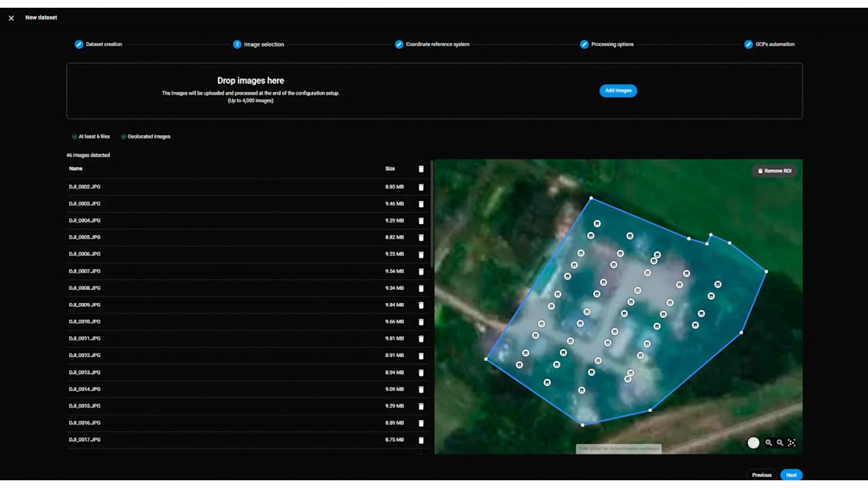The image size is (868, 488).
Task: Click delete-all trash icon in list header
Action: (x=421, y=169)
